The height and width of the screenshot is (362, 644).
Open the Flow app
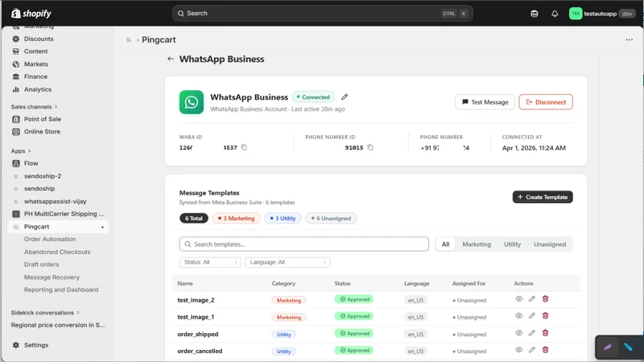[x=31, y=163]
